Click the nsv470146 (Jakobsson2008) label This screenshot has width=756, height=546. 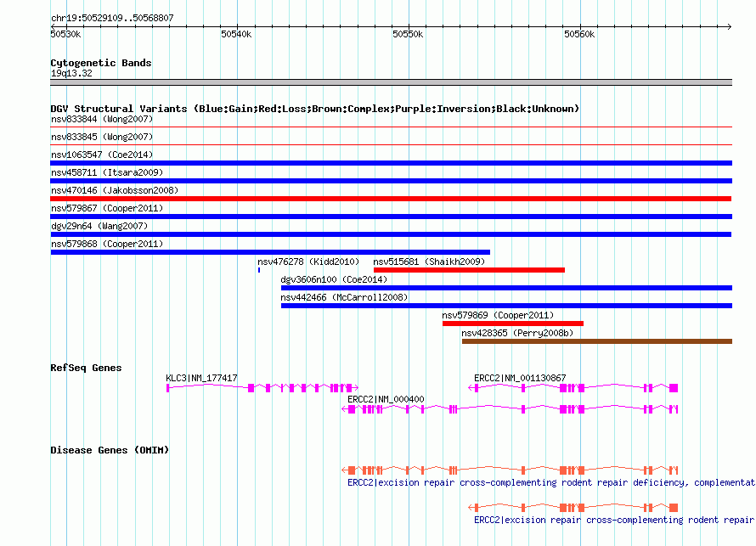click(x=115, y=190)
